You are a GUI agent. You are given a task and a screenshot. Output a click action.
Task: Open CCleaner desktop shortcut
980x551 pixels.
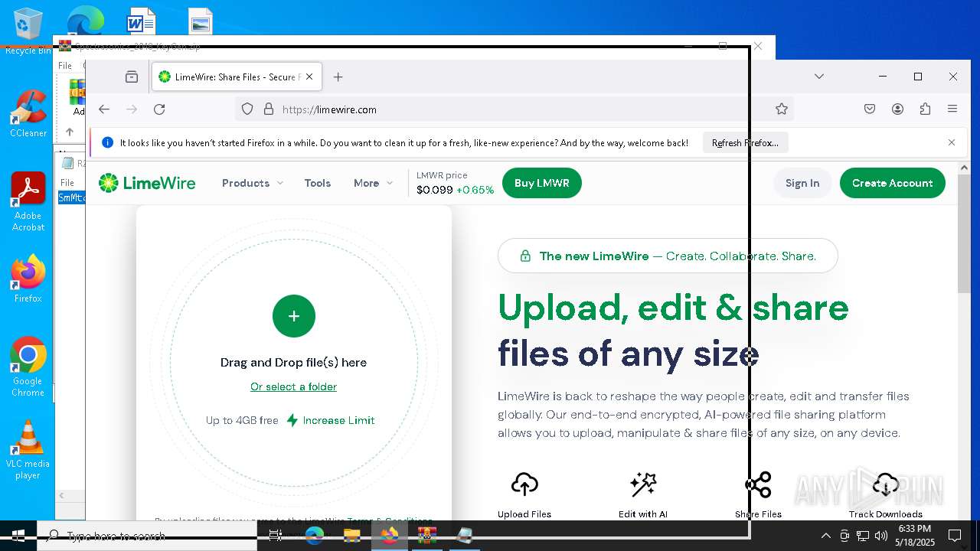[x=28, y=113]
